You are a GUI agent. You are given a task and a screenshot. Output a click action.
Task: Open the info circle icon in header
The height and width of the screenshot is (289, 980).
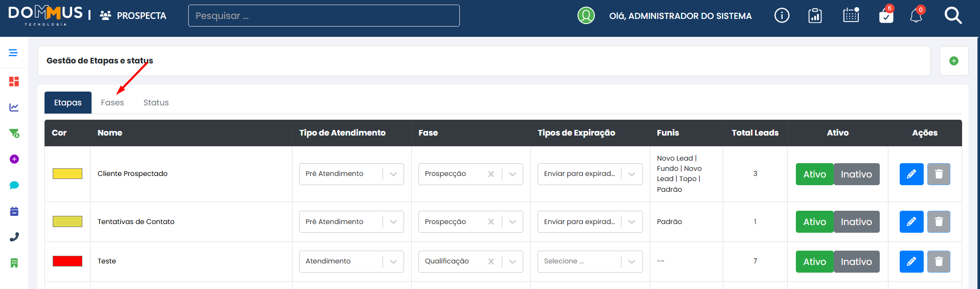[782, 15]
